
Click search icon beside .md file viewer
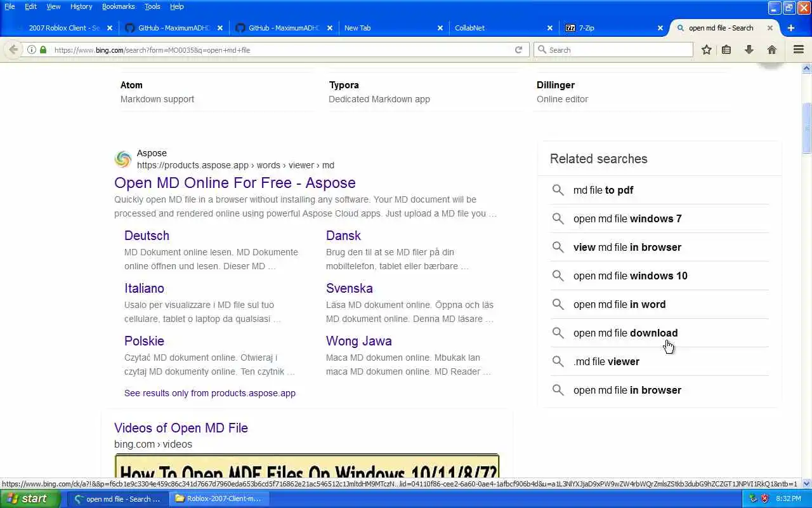click(x=558, y=361)
